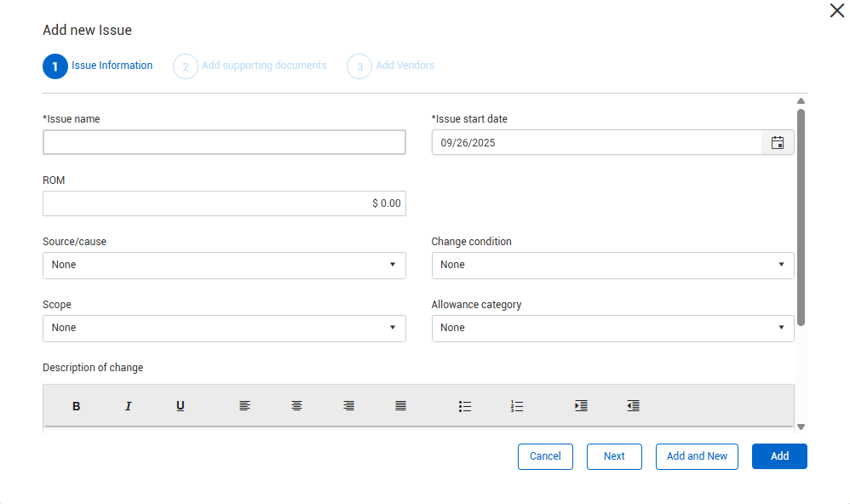This screenshot has width=850, height=504.
Task: Switch to the Add Vendors step
Action: (x=405, y=66)
